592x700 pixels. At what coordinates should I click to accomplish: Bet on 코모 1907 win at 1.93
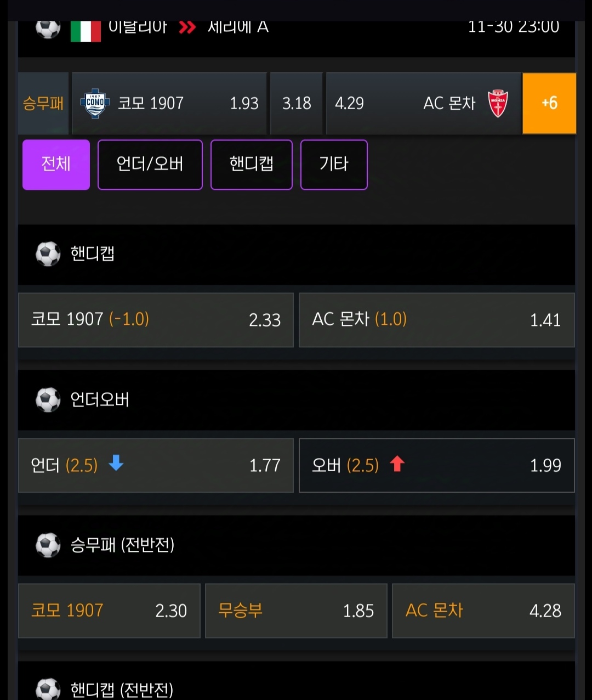(169, 103)
